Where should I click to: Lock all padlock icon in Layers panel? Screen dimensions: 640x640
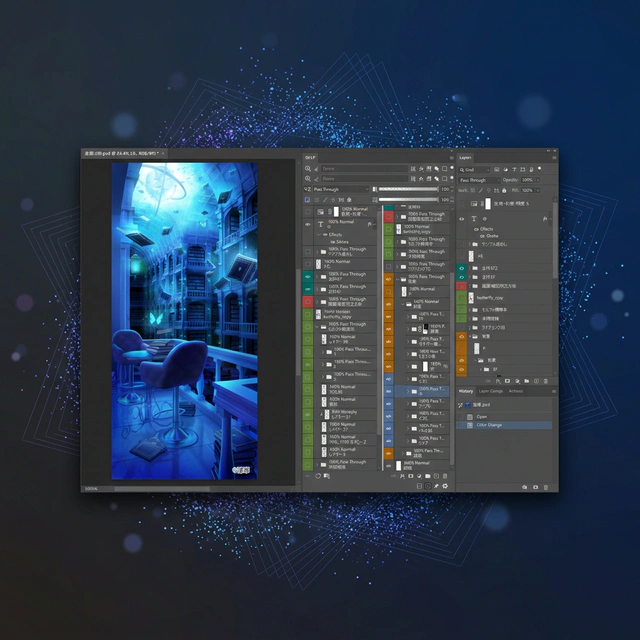click(504, 190)
